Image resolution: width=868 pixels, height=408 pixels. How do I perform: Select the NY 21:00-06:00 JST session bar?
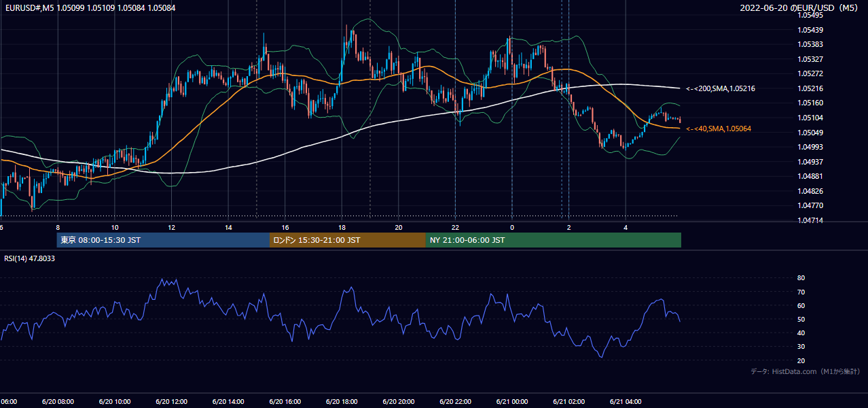[554, 240]
